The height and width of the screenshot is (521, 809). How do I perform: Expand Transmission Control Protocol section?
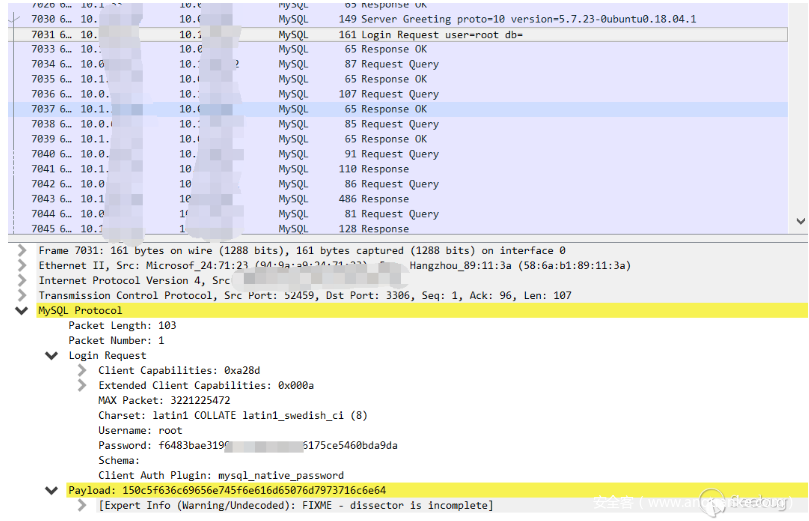tap(22, 295)
